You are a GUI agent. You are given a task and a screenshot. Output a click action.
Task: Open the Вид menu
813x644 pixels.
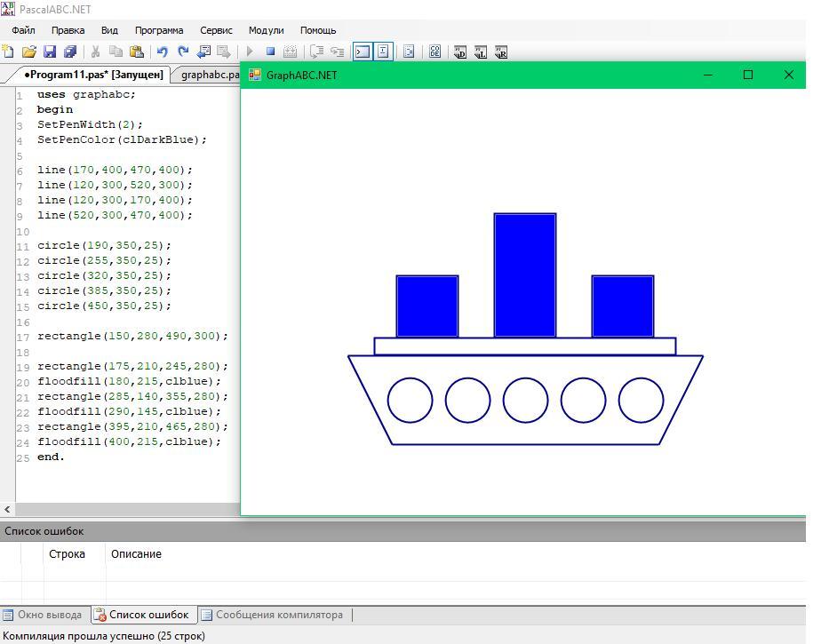pos(109,30)
